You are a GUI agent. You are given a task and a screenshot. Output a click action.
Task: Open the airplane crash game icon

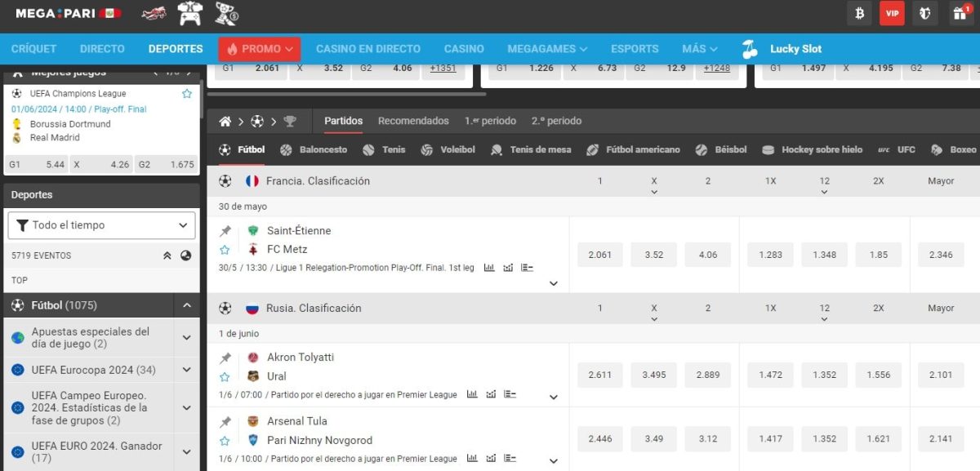154,13
